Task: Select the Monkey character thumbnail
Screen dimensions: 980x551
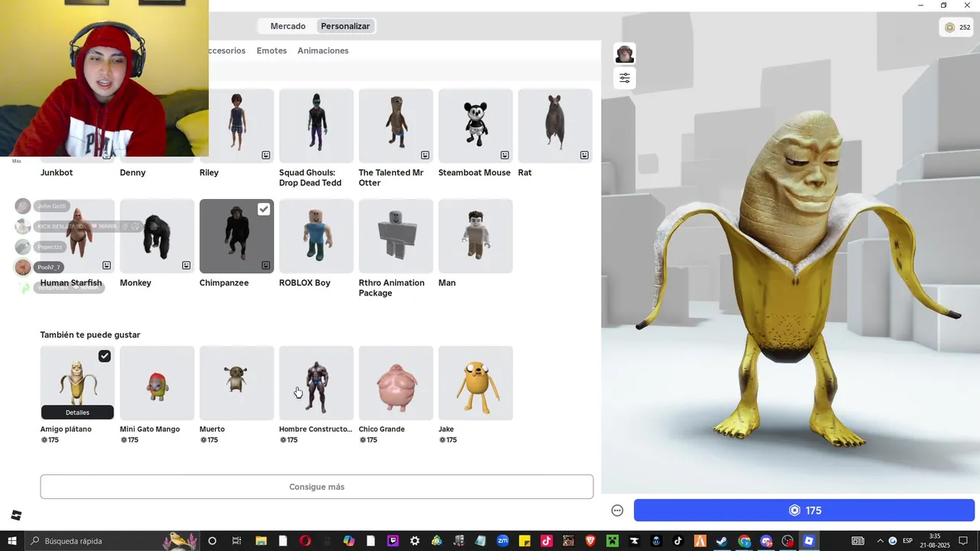Action: click(157, 236)
